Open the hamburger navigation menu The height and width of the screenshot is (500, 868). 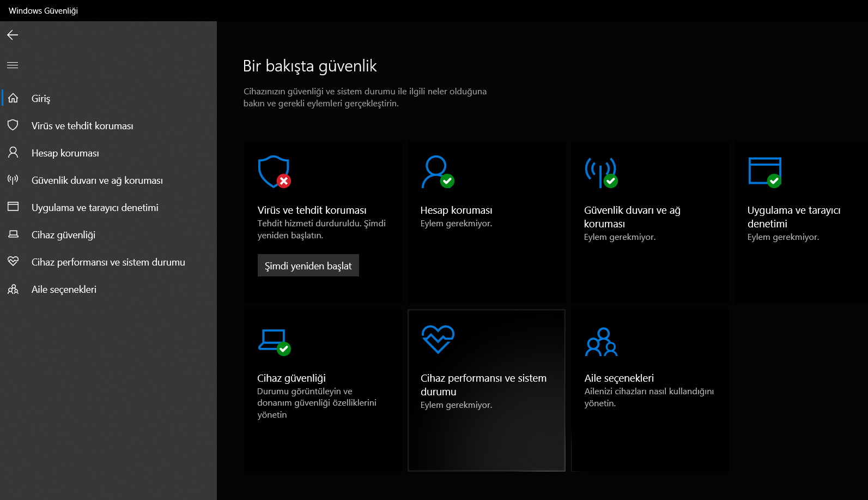pos(13,65)
